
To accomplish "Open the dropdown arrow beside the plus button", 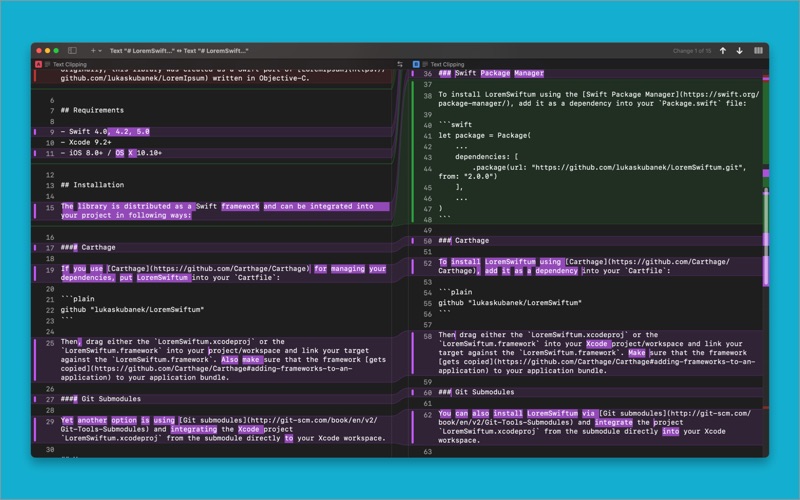I will (x=100, y=51).
